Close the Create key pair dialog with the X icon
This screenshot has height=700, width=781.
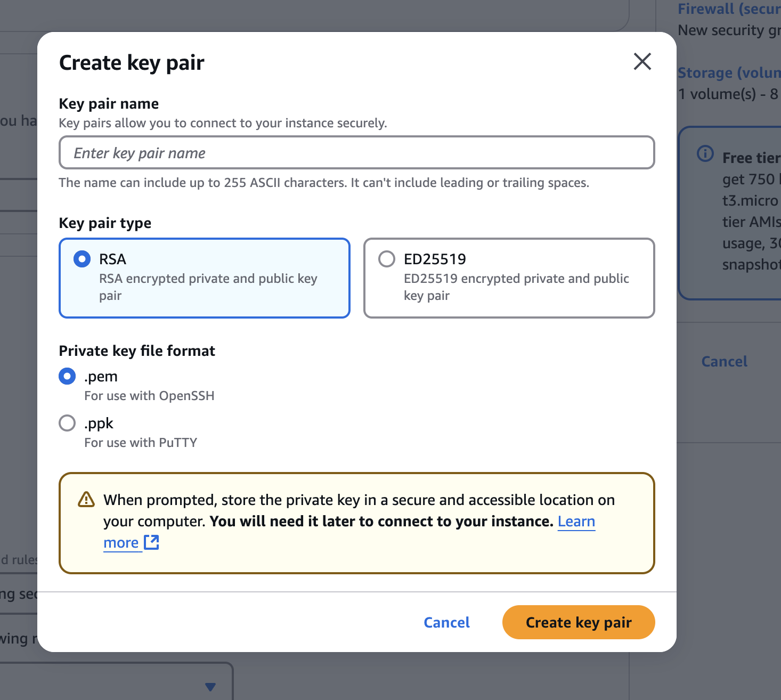pyautogui.click(x=642, y=62)
